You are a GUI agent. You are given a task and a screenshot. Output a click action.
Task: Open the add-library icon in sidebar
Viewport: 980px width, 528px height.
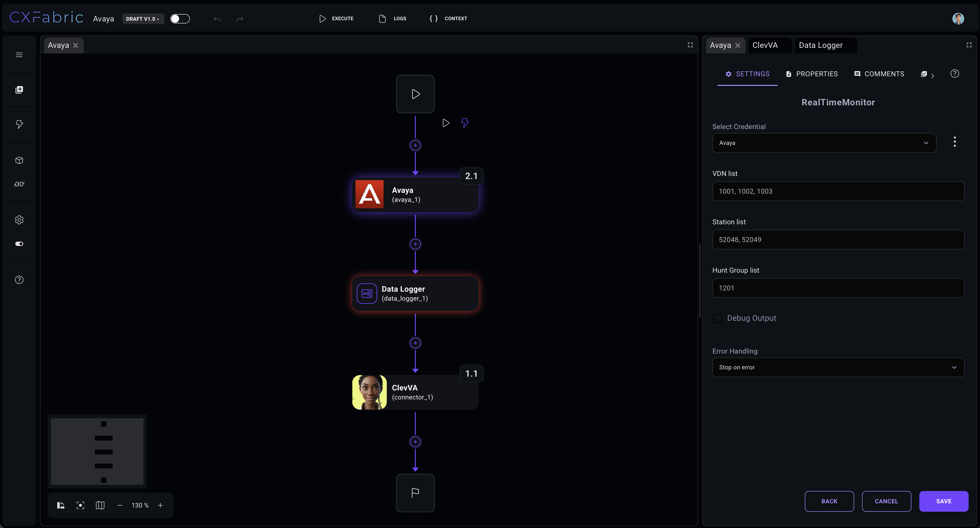pos(19,90)
